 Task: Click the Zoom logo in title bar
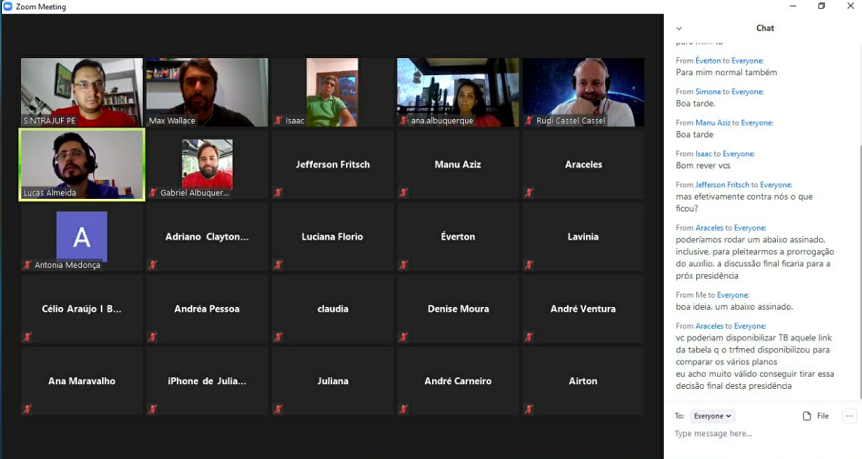click(x=8, y=7)
